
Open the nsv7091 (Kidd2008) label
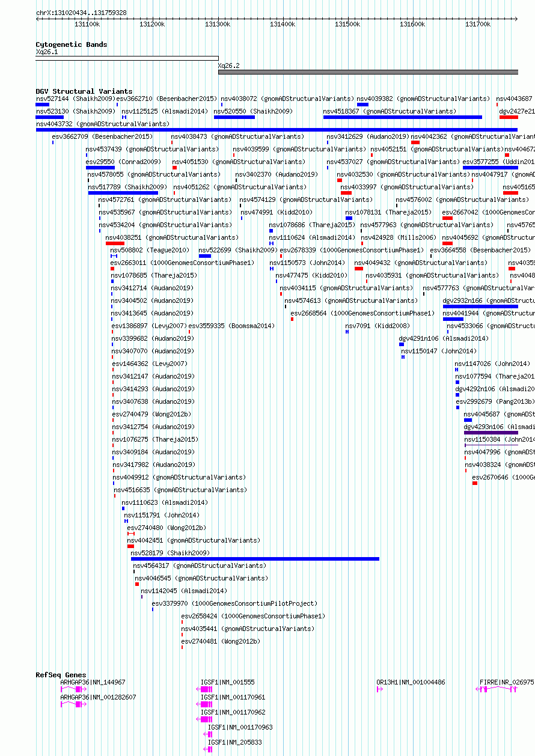click(x=378, y=326)
